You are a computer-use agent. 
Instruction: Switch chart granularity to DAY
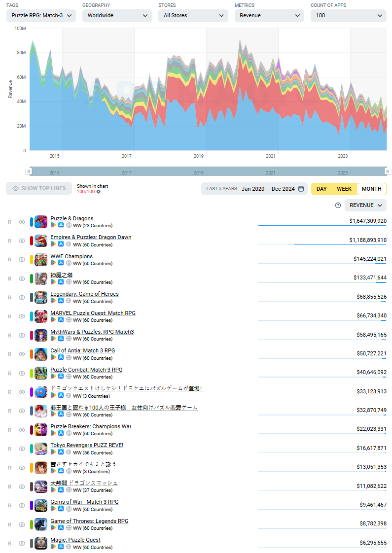pos(321,189)
